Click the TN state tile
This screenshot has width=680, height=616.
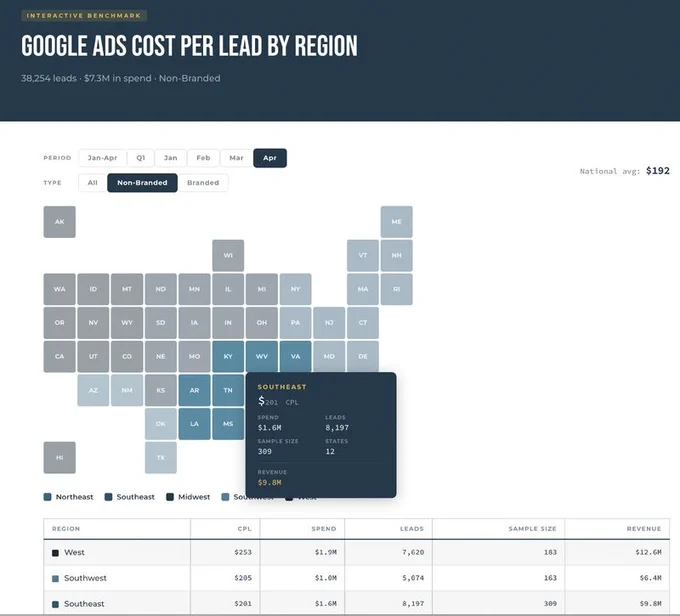tap(228, 390)
